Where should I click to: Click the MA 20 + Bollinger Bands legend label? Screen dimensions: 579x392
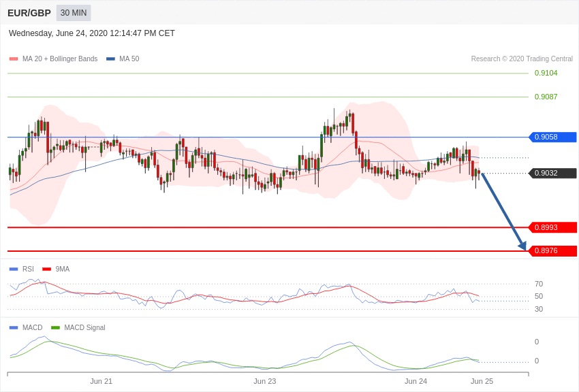pyautogui.click(x=60, y=59)
